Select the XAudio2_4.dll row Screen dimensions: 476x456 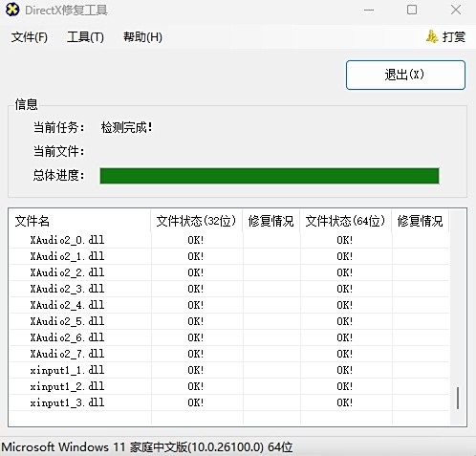(x=229, y=305)
